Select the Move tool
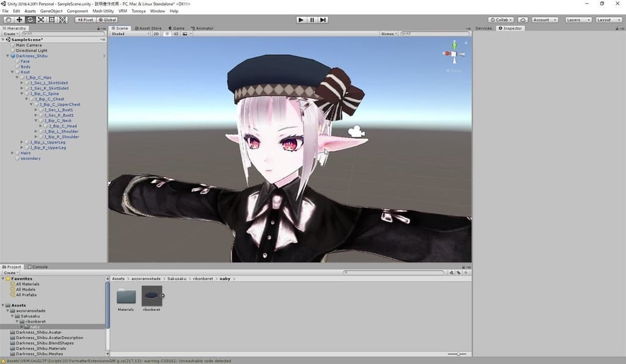 19,20
